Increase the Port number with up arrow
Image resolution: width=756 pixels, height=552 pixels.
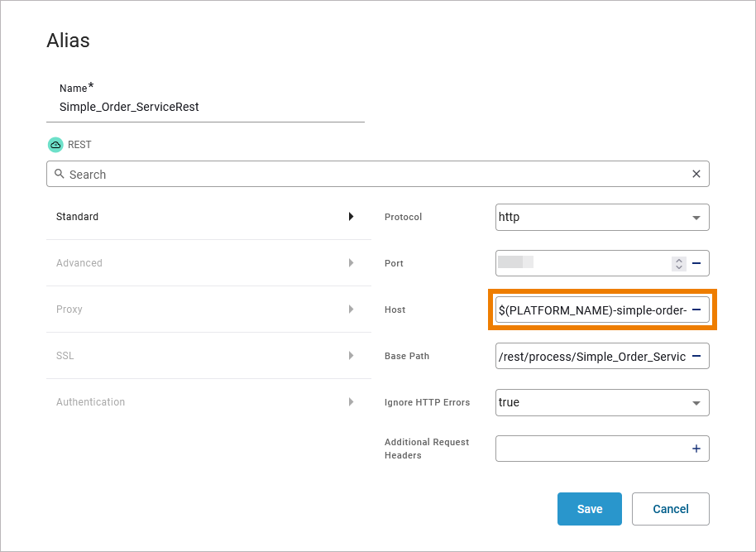coord(679,260)
